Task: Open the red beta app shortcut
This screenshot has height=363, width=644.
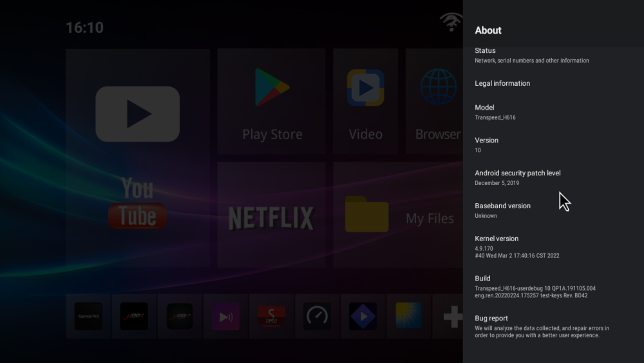Action: (x=272, y=316)
